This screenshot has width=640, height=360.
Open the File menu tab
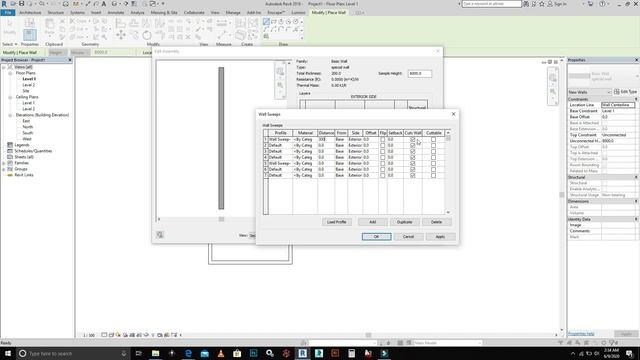8,13
